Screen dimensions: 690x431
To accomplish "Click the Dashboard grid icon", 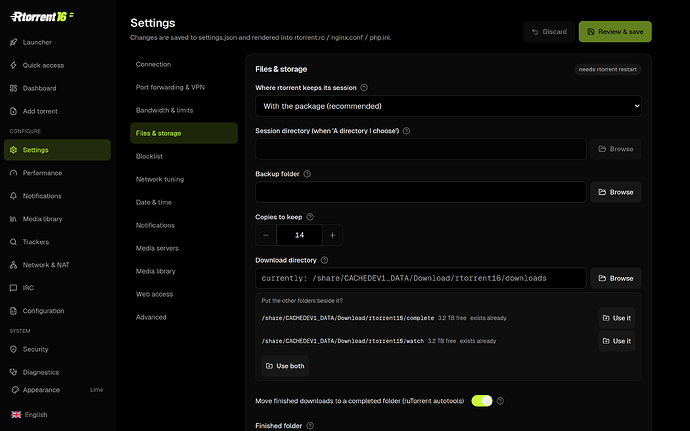I will (13, 88).
